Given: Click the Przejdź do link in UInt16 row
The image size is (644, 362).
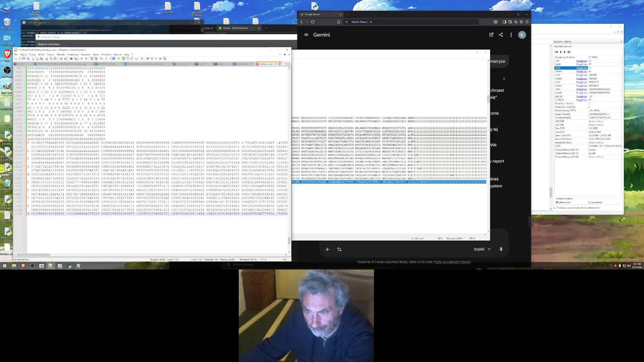Looking at the screenshot, I should [x=582, y=71].
